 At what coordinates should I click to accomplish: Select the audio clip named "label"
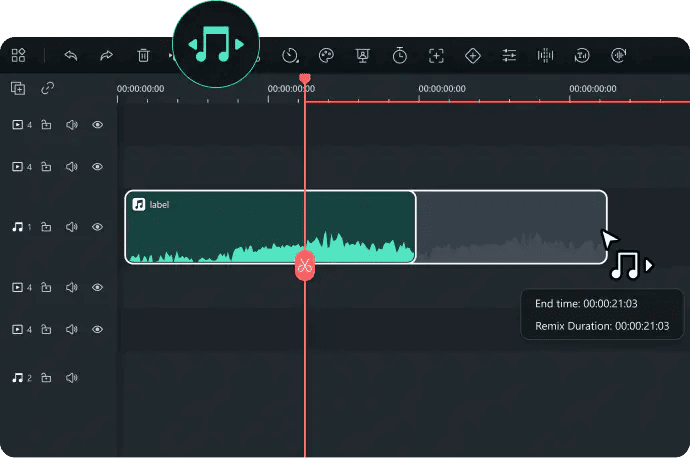point(269,227)
